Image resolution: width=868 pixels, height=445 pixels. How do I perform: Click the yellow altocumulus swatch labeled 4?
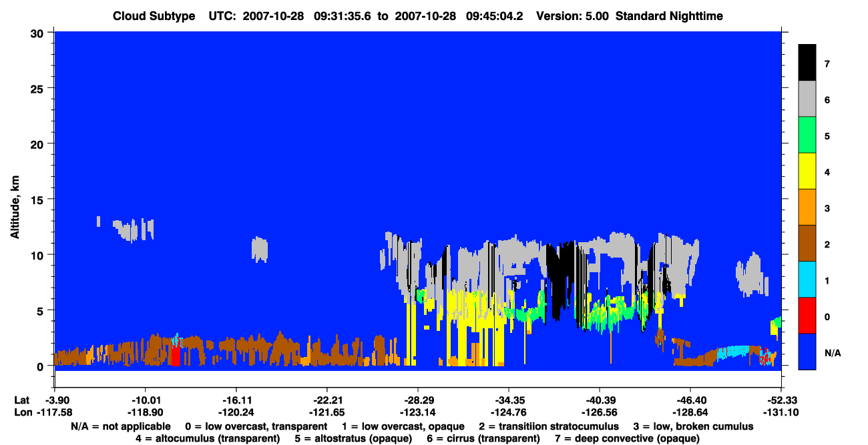807,171
